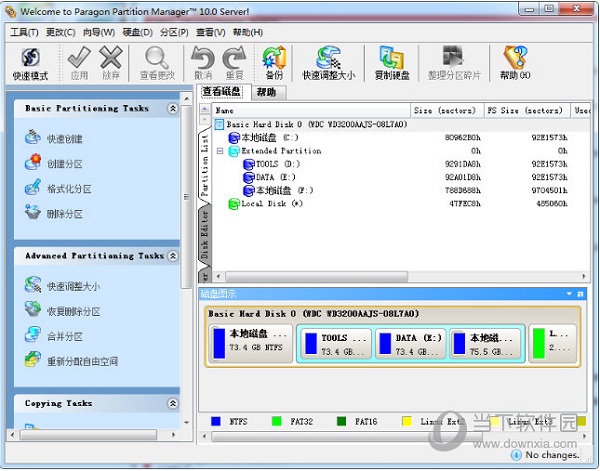Screen dimensions: 600x471
Task: Collapse the Basic Partitioning Tasks panel
Action: tap(173, 108)
